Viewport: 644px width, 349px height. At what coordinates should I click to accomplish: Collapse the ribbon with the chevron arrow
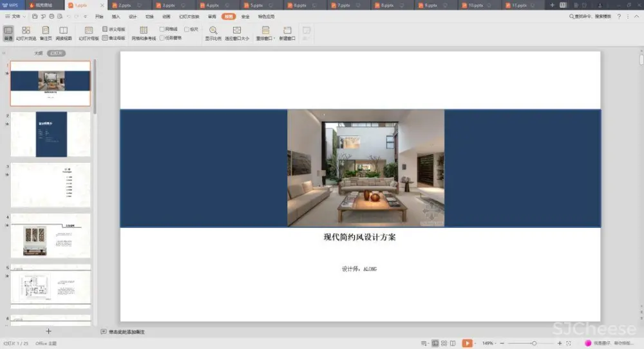637,17
